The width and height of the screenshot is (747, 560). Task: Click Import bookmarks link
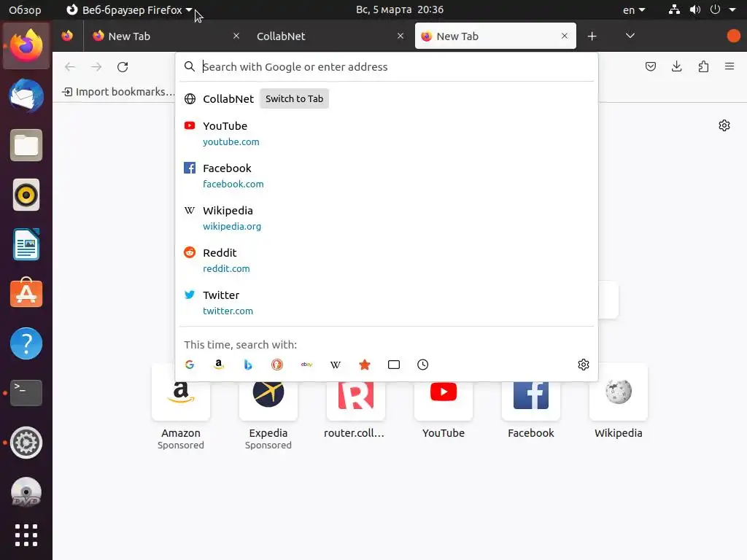118,91
